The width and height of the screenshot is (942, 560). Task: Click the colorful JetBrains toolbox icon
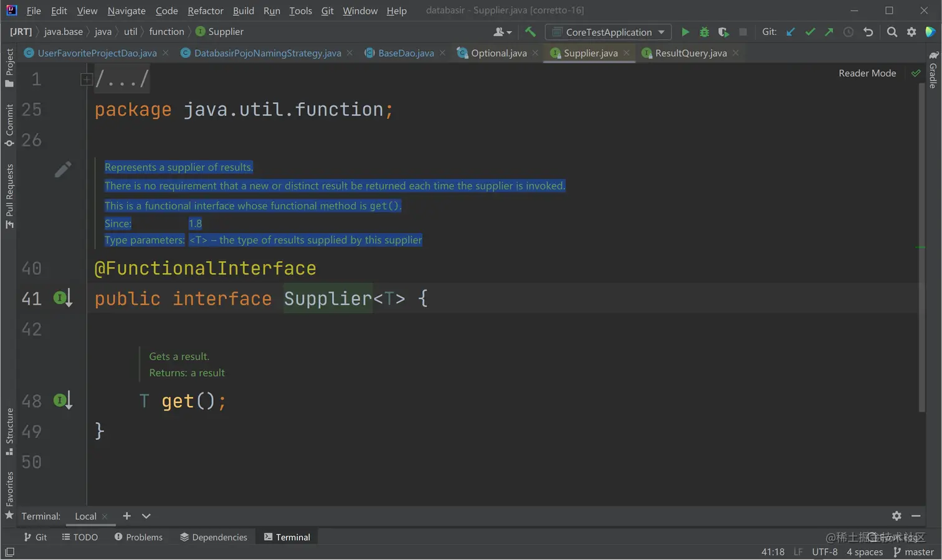pyautogui.click(x=930, y=32)
